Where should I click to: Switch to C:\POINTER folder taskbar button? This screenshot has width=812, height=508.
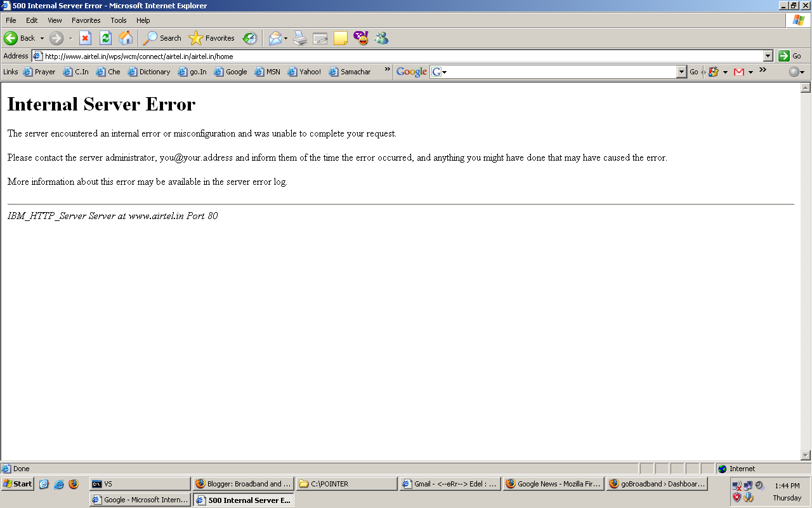click(x=346, y=484)
